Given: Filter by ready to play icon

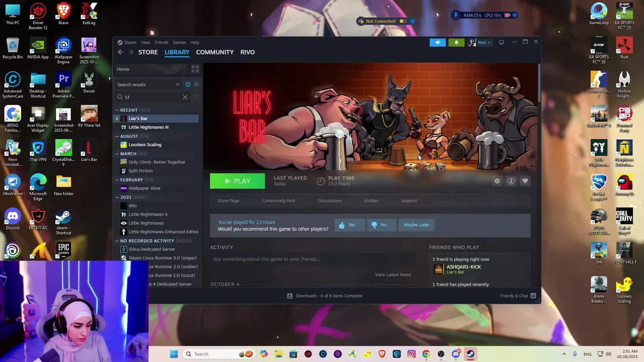Looking at the screenshot, I should tap(196, 84).
